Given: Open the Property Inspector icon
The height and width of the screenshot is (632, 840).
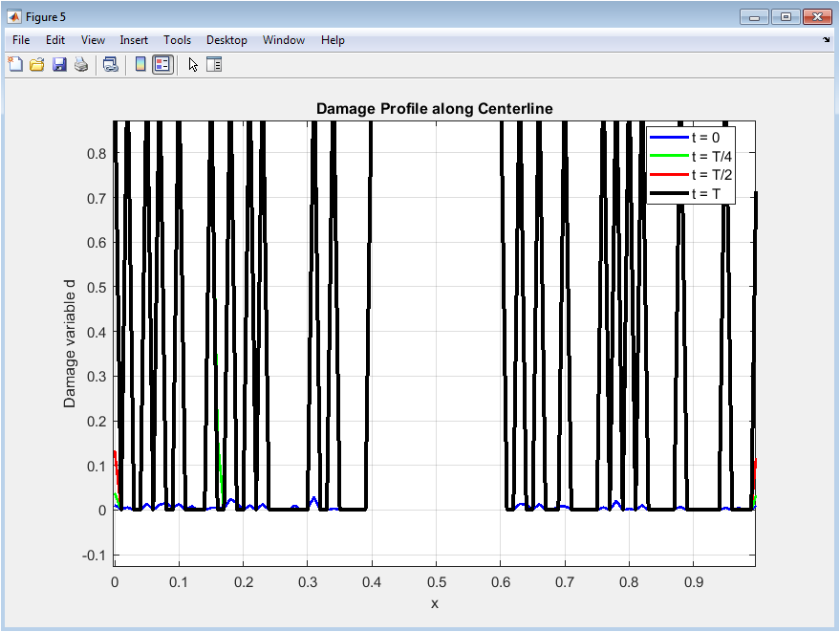Looking at the screenshot, I should (214, 65).
